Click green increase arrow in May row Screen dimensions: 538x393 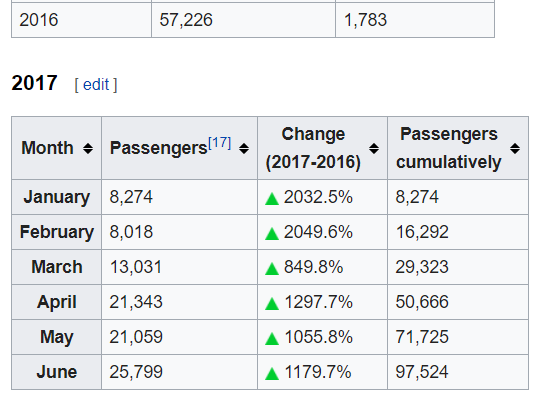(x=272, y=339)
